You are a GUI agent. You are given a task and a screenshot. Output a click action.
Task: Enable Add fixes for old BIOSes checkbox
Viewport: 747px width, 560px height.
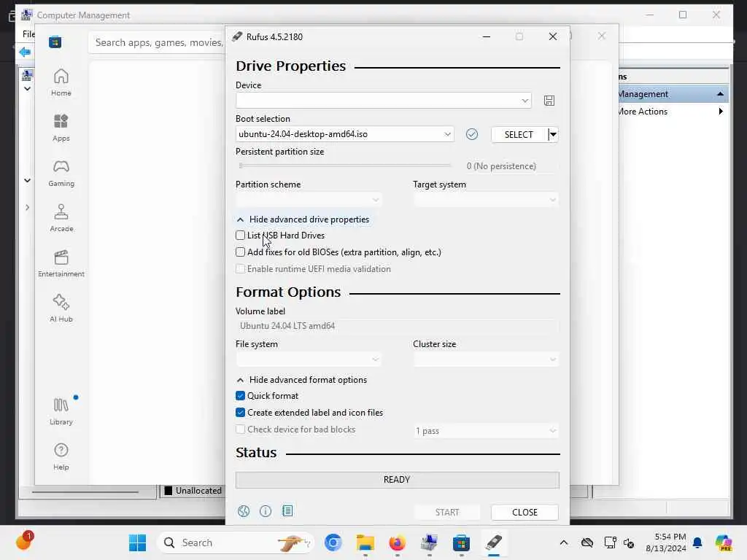pyautogui.click(x=240, y=252)
